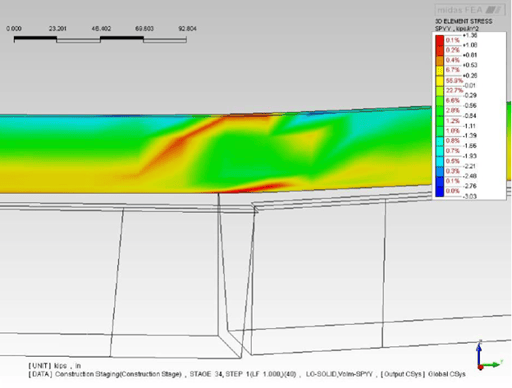512x388 pixels.
Task: Select the dark blue swatch beside 0.0%
Action: click(440, 191)
